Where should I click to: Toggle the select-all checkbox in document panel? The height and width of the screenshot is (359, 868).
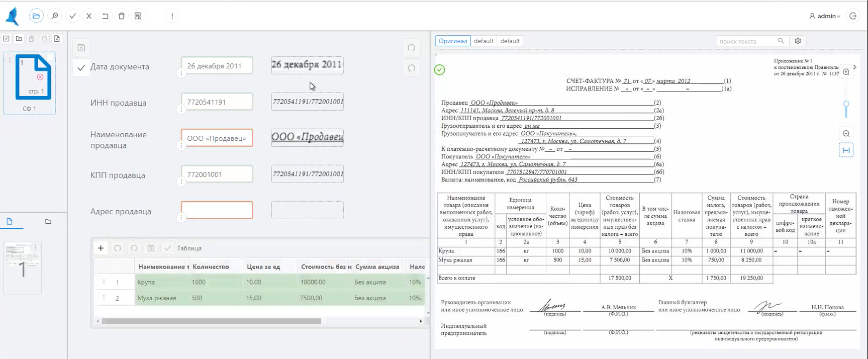(x=7, y=39)
